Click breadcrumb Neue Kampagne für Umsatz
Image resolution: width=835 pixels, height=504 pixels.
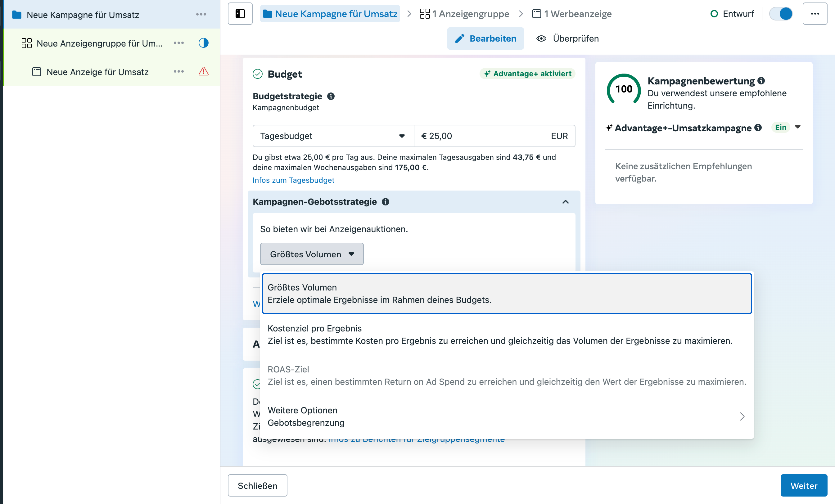coord(330,14)
